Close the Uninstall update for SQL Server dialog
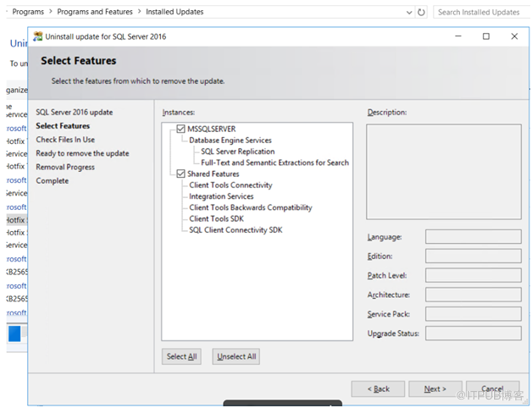The width and height of the screenshot is (532, 408). (x=514, y=36)
